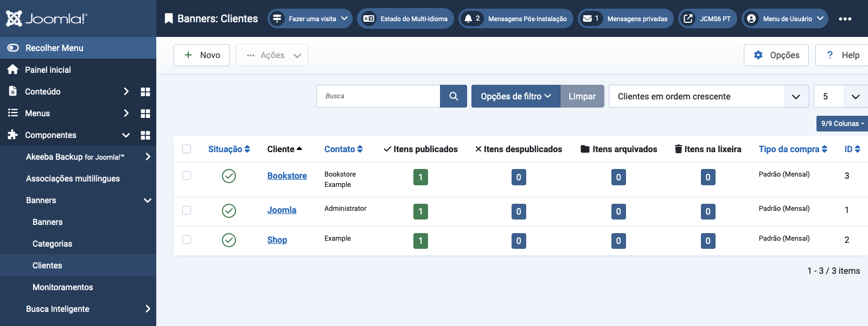The width and height of the screenshot is (868, 326).
Task: Go to Monitoramentos in the sidebar
Action: pos(62,287)
